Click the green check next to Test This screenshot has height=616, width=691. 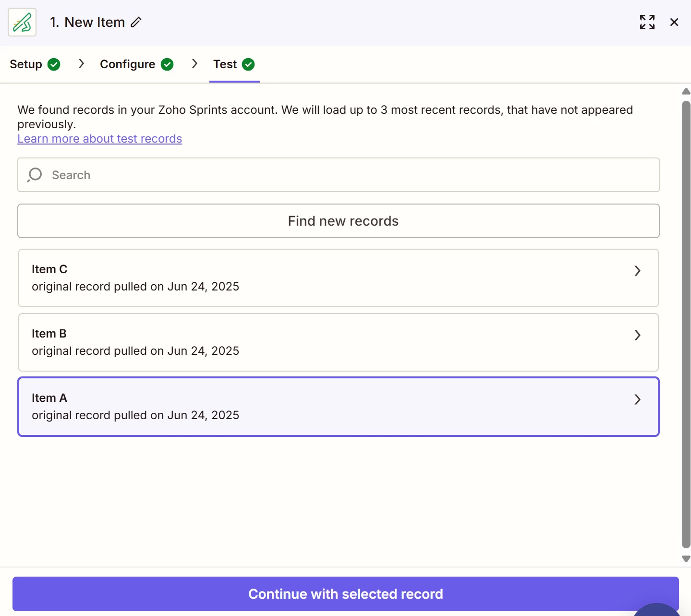coord(248,64)
